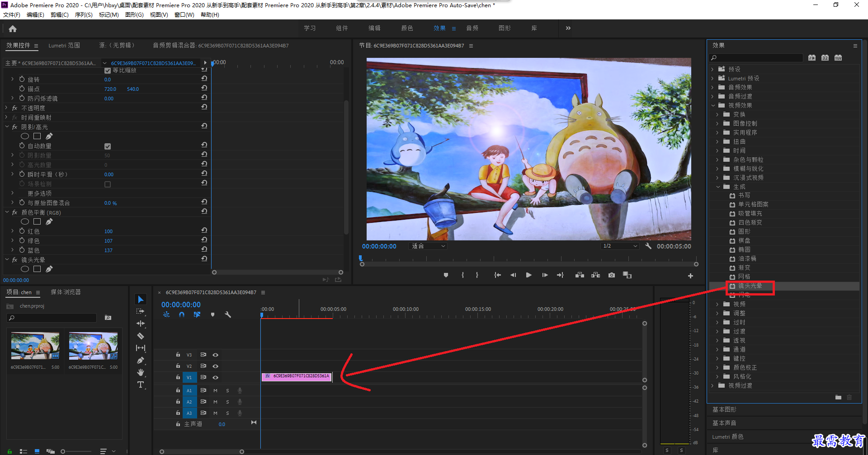Create rectangle mask under 颜色平衡 effect
Screen dimensions: 868x455
37,221
